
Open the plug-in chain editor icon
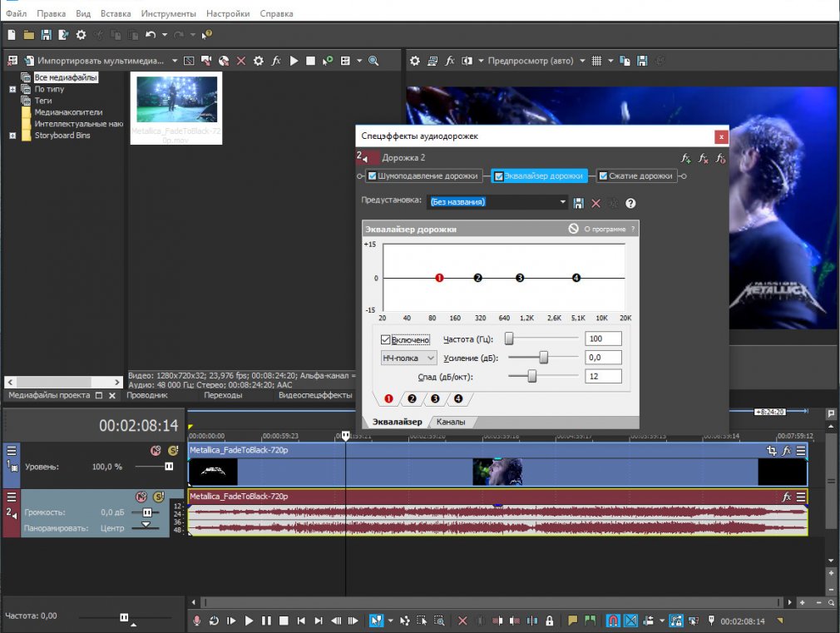(x=685, y=158)
